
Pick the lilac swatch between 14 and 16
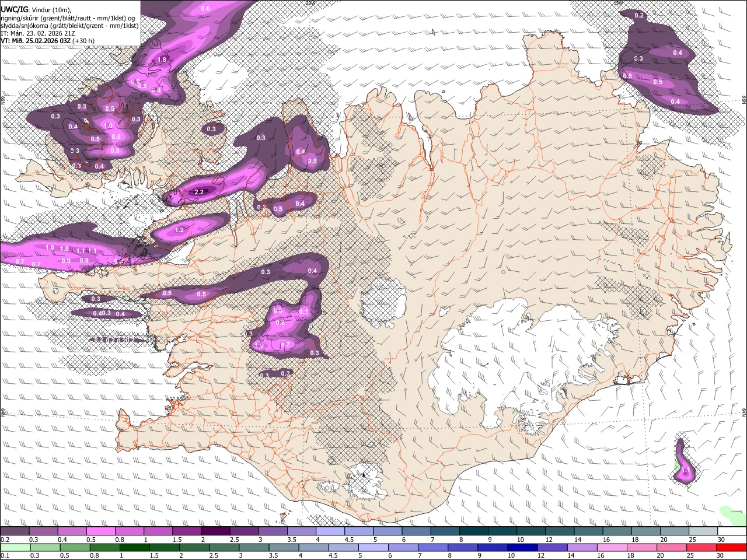pos(582,547)
